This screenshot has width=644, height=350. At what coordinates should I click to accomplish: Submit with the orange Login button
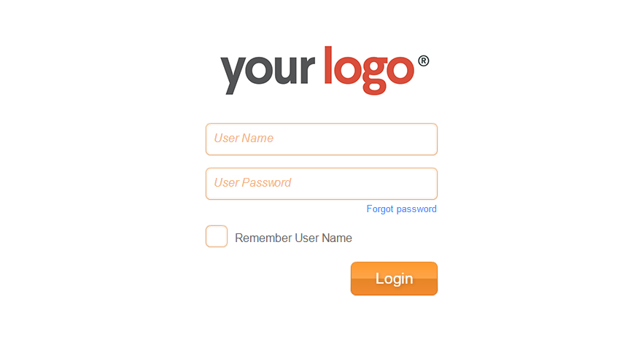(394, 279)
